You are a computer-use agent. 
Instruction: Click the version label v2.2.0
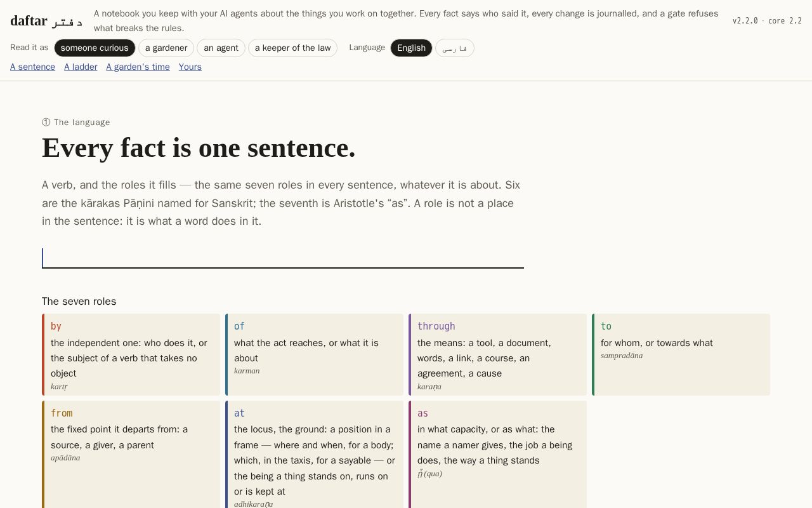tap(745, 21)
